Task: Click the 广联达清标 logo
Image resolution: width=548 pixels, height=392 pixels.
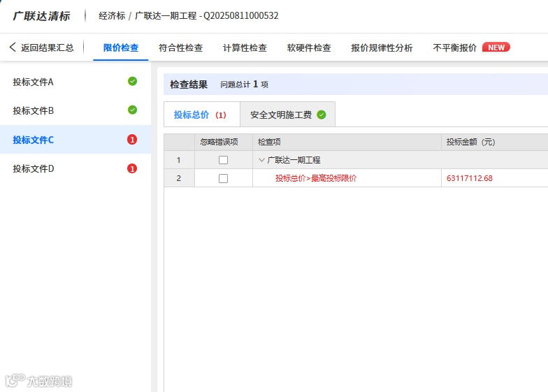Action: (x=42, y=16)
